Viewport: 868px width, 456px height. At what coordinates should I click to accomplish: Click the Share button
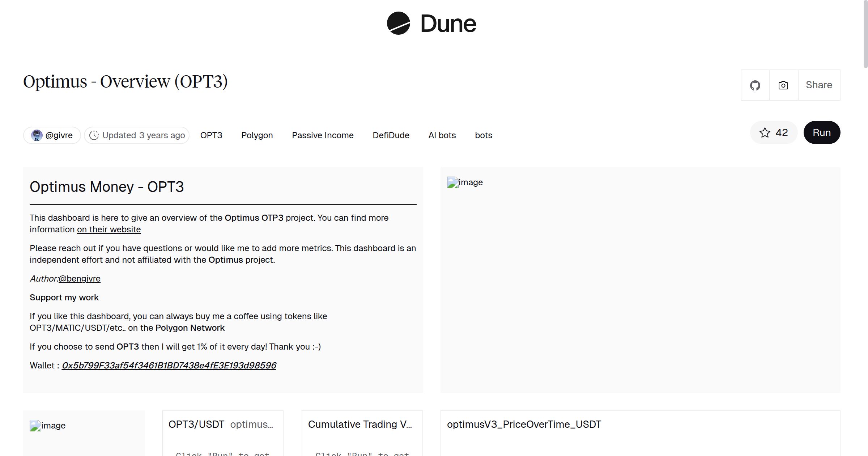click(819, 85)
